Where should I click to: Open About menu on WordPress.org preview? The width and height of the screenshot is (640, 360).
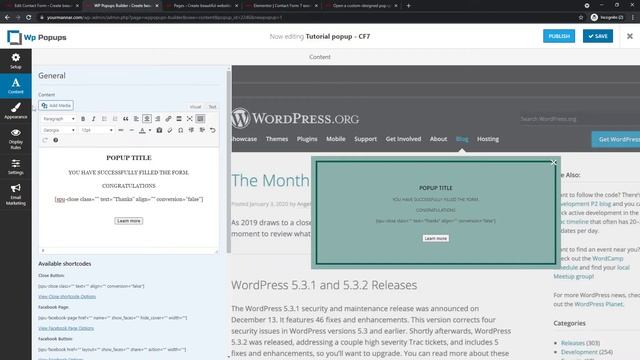438,139
